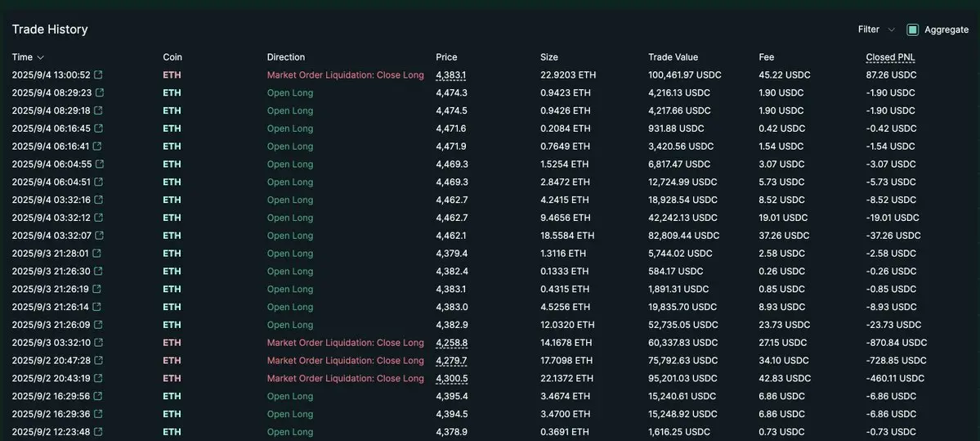
Task: Click closed PNL -870.84 USDC
Action: pyautogui.click(x=897, y=343)
